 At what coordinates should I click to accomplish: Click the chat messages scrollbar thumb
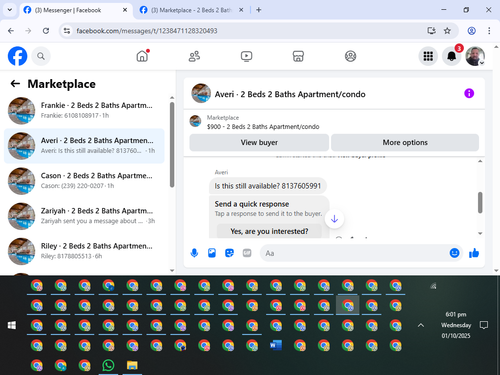click(x=480, y=202)
